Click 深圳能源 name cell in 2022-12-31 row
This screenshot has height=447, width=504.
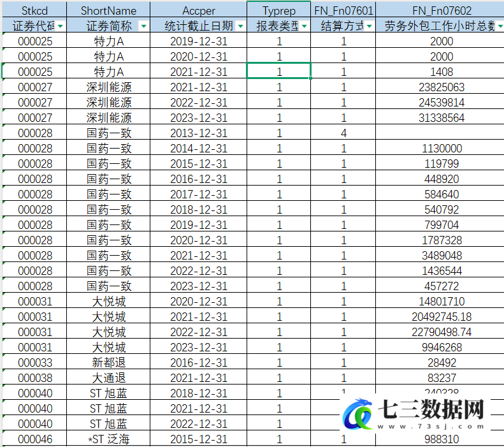point(108,103)
